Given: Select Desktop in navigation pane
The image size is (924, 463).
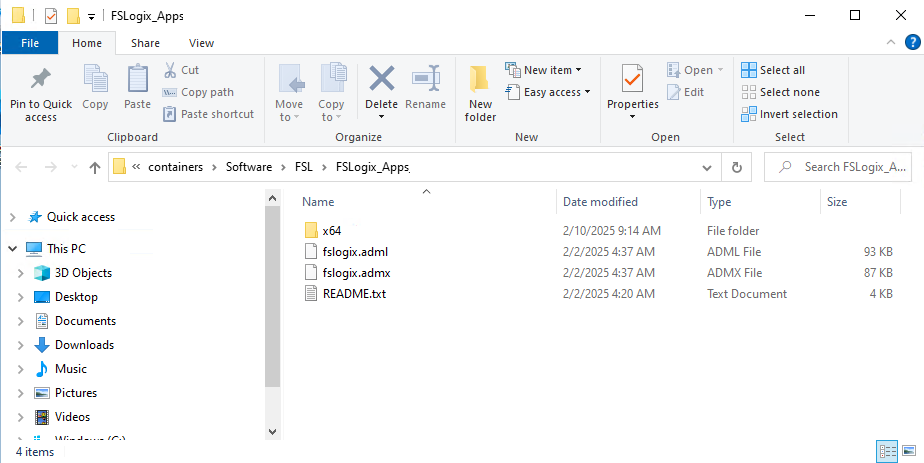Looking at the screenshot, I should click(x=76, y=297).
